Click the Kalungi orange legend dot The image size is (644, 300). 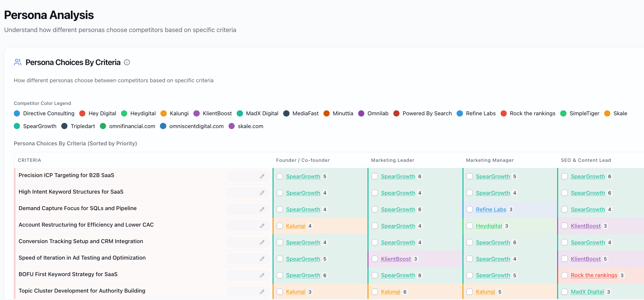coord(164,114)
